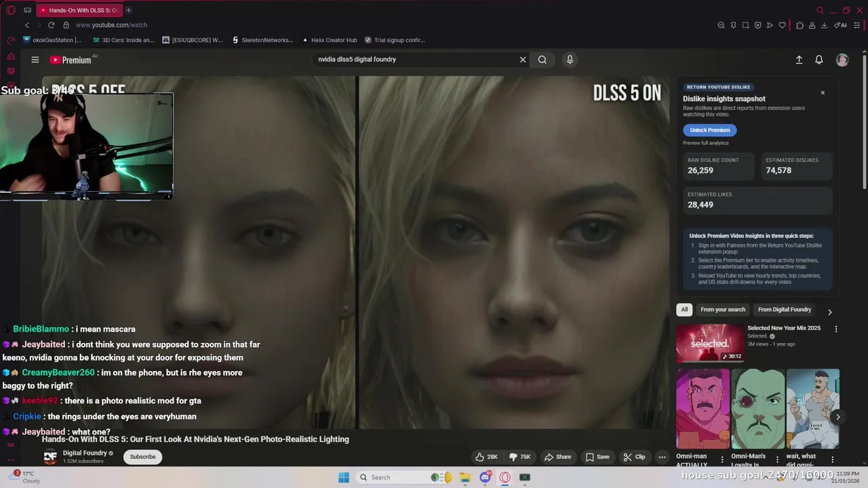Open the Opera main menu logo
This screenshot has height=488, width=868.
tap(11, 10)
